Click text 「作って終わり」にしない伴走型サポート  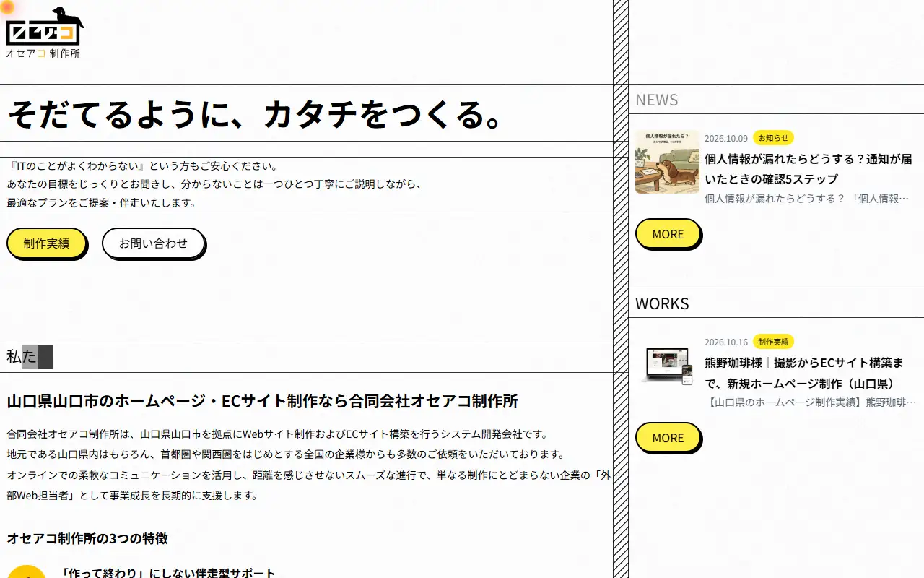pos(169,574)
